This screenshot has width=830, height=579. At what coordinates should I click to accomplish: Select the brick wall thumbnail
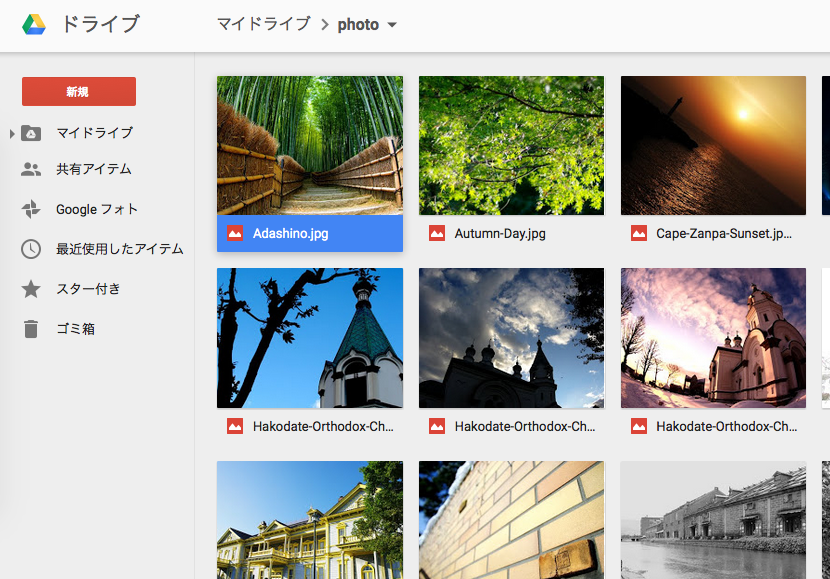pos(511,520)
